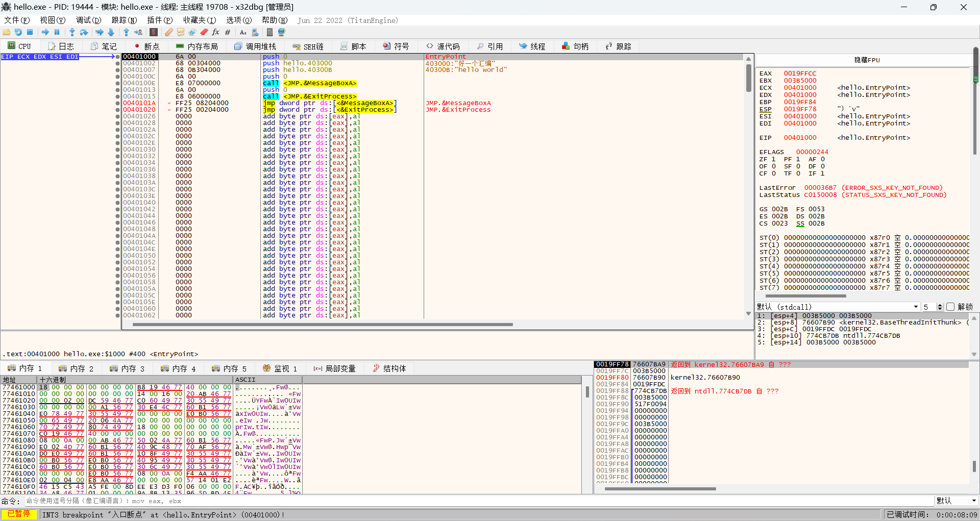Screen dimensions: 980x521
Task: Select the 监视 1 tab
Action: (280, 368)
